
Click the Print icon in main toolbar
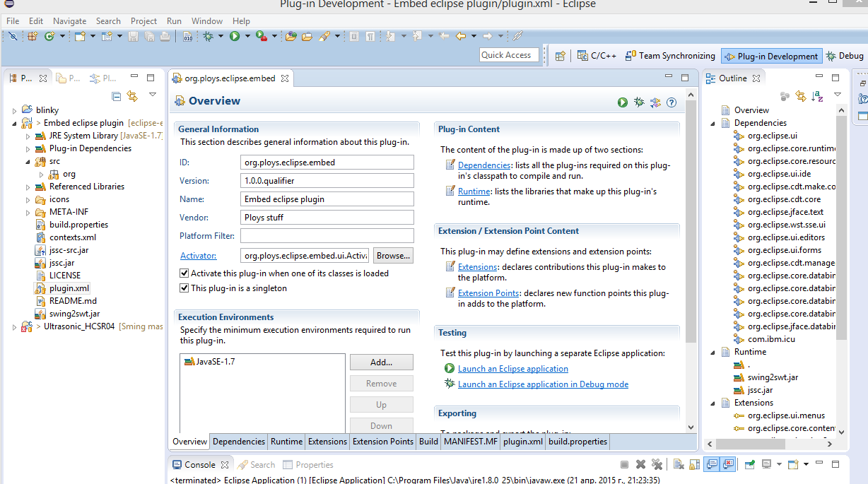point(165,36)
